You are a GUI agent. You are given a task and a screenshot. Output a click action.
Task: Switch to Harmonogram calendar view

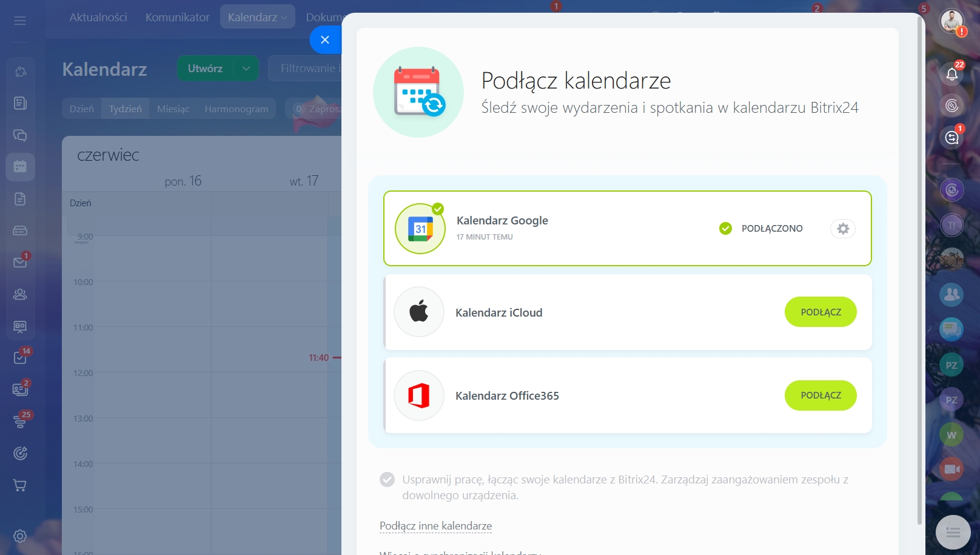click(237, 109)
